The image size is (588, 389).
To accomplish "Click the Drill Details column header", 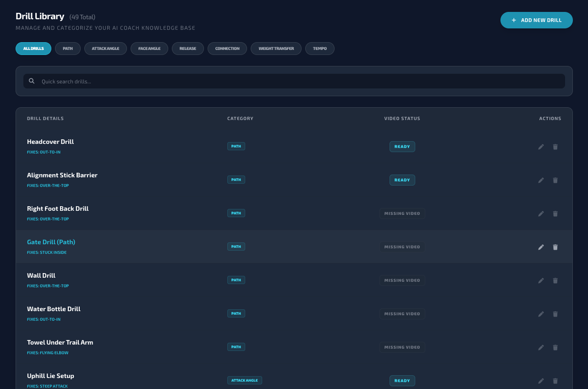I will tap(45, 119).
